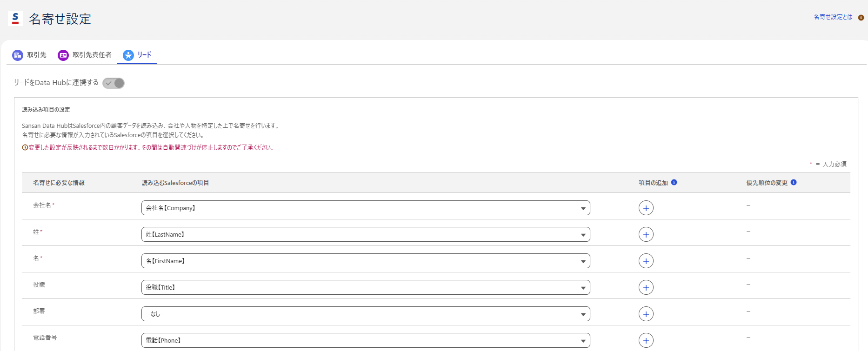
Task: Add a field for the 部署 row
Action: click(x=646, y=314)
